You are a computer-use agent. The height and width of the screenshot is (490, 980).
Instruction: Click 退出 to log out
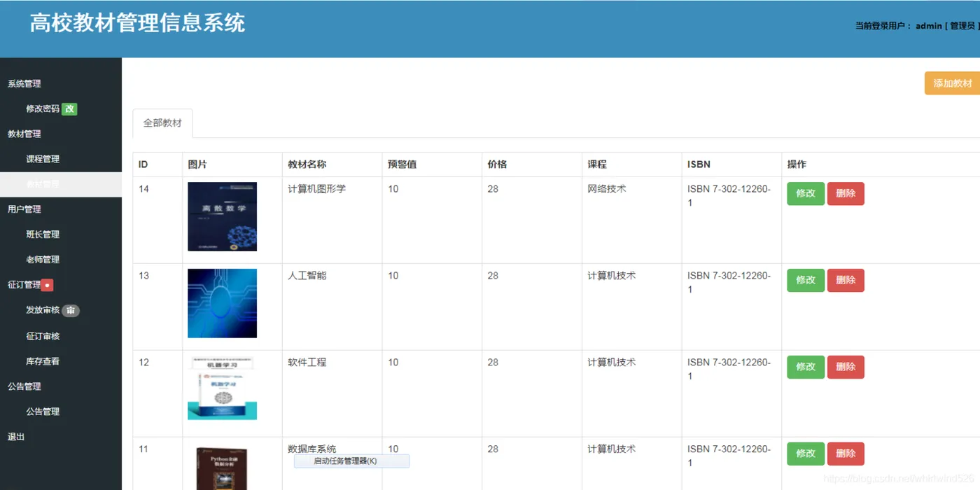pyautogui.click(x=16, y=437)
